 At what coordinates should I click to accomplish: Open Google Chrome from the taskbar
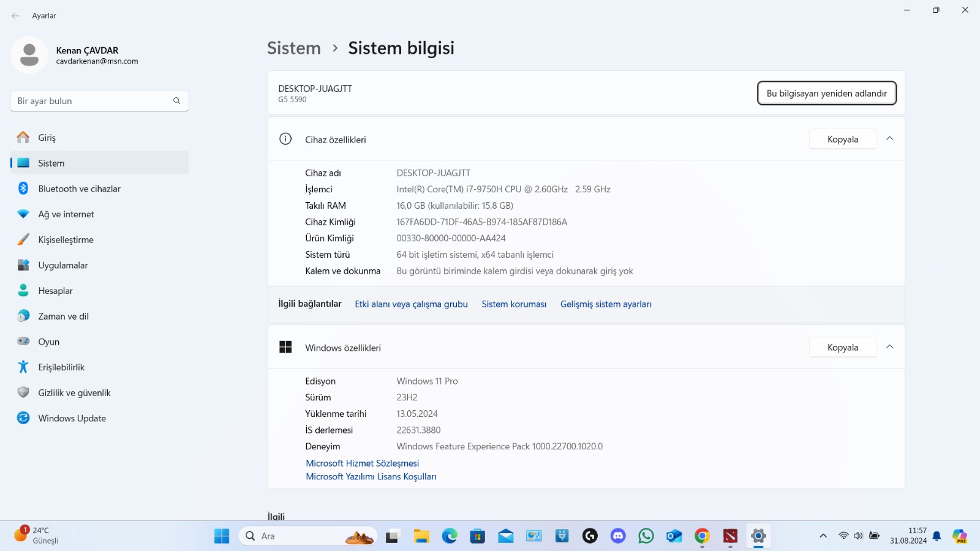702,536
